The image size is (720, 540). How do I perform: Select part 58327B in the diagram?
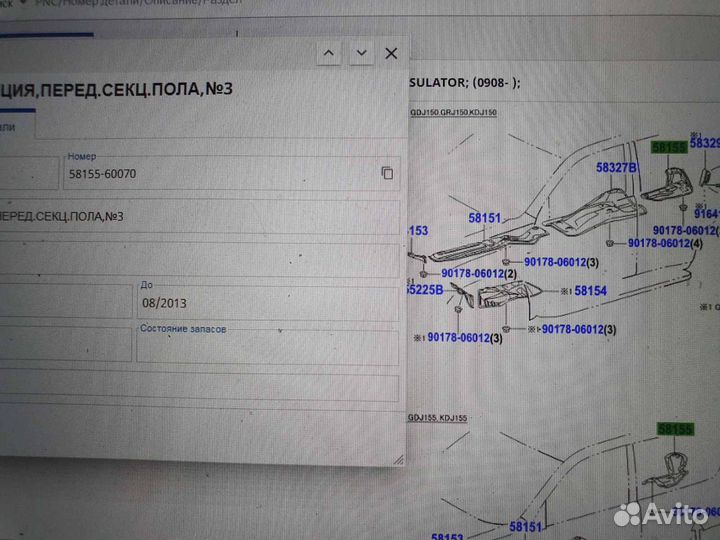click(616, 168)
